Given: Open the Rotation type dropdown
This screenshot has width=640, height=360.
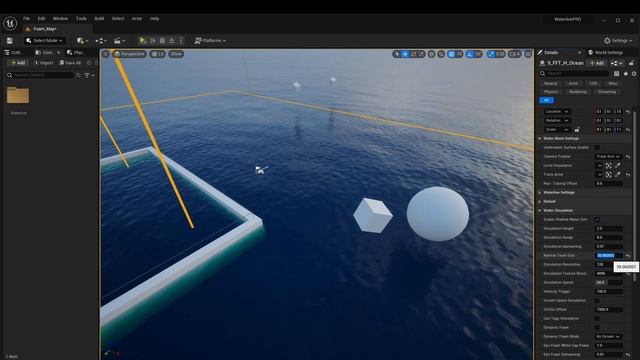Looking at the screenshot, I should tap(557, 120).
